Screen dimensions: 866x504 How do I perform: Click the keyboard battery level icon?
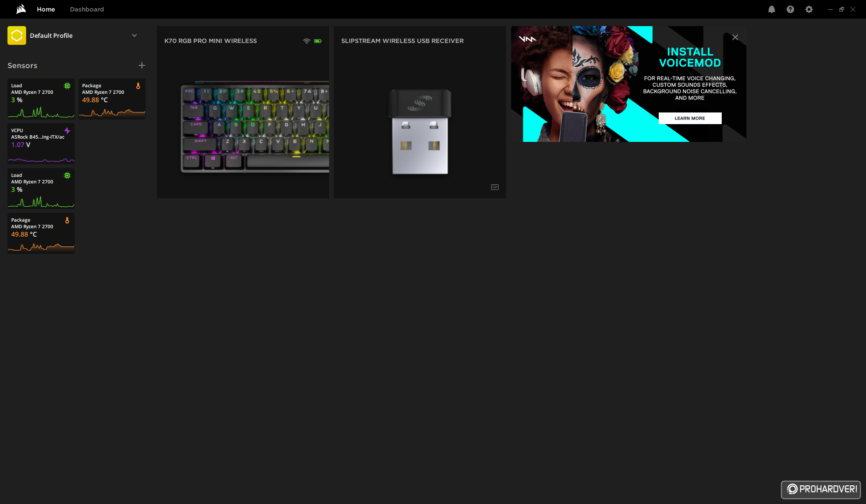click(x=318, y=41)
